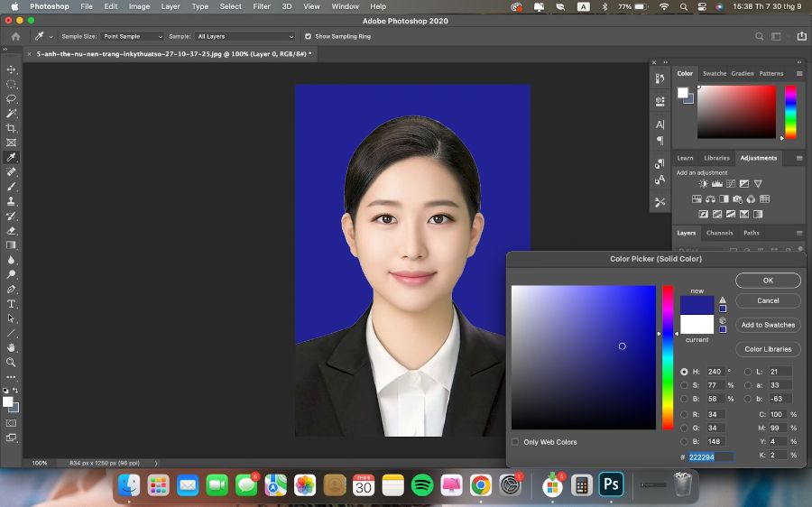The image size is (812, 507).
Task: Open the Adjustments panel options menu
Action: (799, 158)
